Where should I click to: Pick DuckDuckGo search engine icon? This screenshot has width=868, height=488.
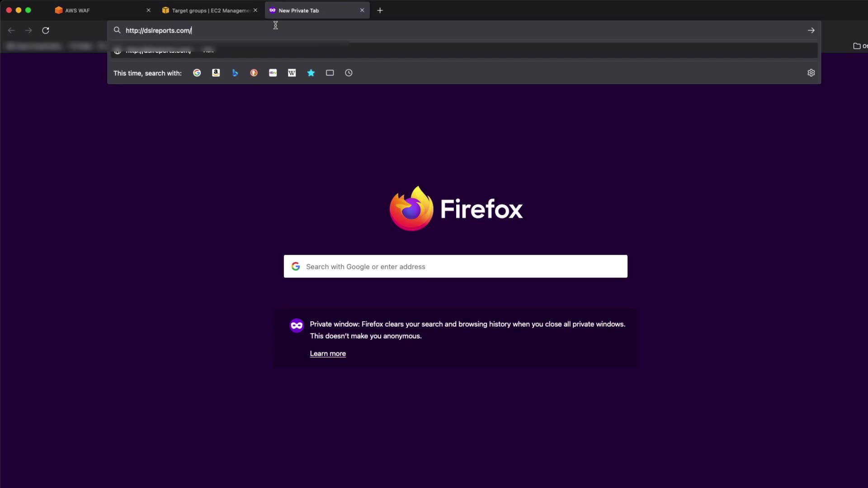pyautogui.click(x=254, y=73)
